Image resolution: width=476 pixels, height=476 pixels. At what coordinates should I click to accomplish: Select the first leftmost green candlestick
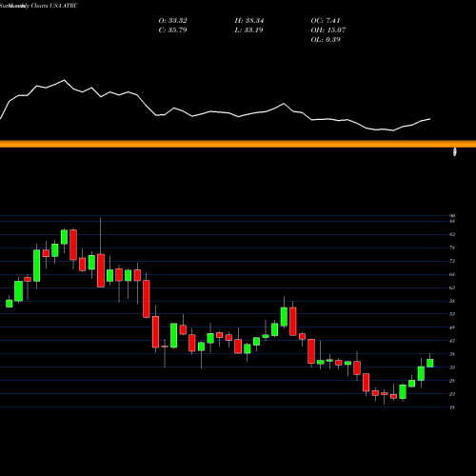(10, 304)
